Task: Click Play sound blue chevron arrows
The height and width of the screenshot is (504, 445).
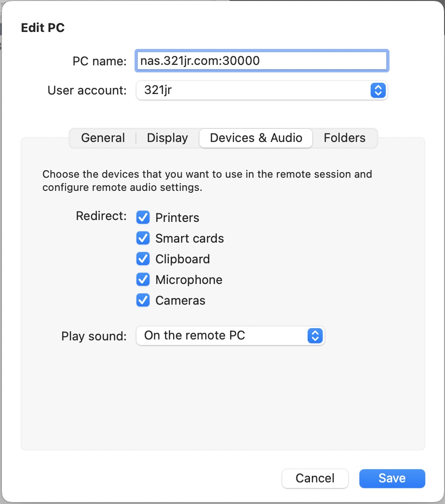Action: pos(315,336)
